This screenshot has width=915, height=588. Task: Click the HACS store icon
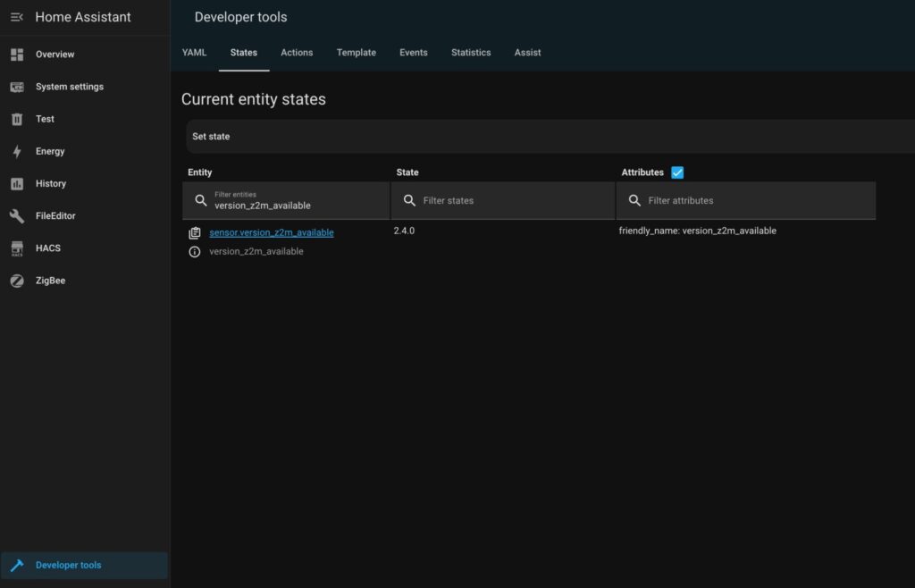point(17,248)
